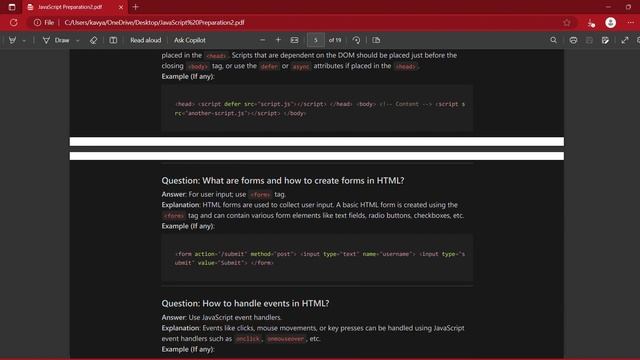640x360 pixels.
Task: Add this page to favorites
Action: pos(567,22)
